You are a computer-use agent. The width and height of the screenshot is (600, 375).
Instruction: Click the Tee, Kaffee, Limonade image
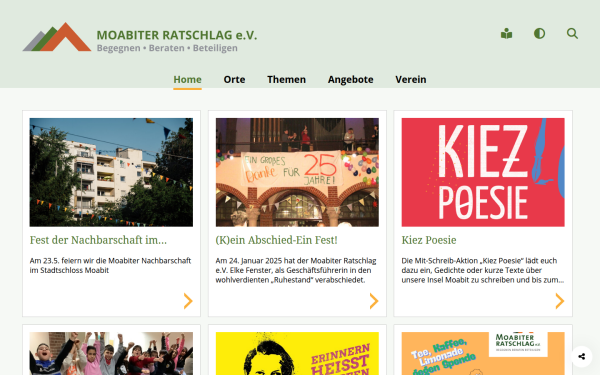(483, 354)
